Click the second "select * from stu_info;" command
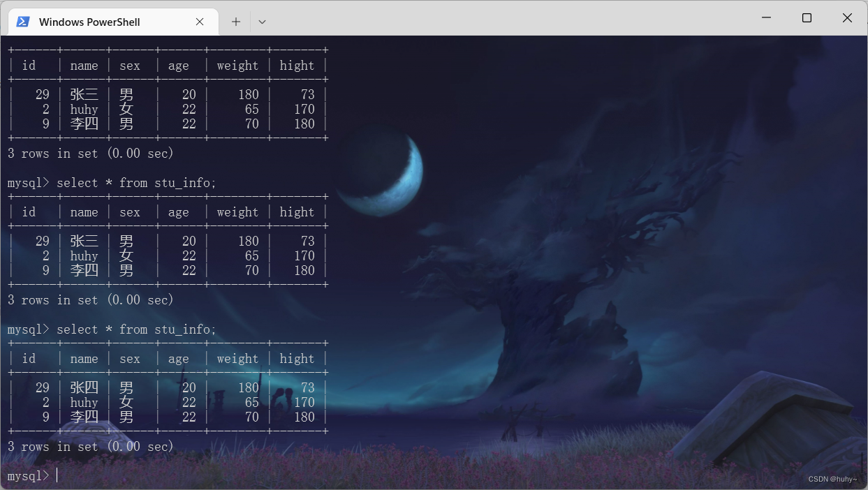The width and height of the screenshot is (868, 490). pyautogui.click(x=137, y=329)
